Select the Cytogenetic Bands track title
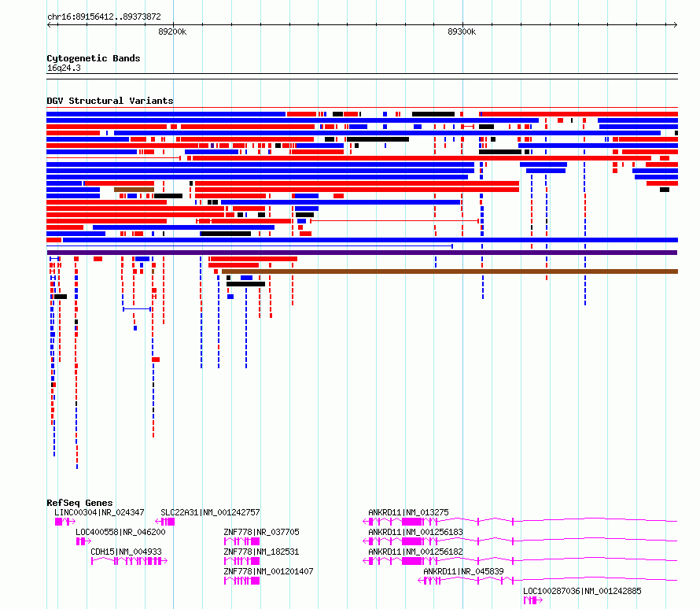Screen dimensions: 700x609 pos(94,58)
